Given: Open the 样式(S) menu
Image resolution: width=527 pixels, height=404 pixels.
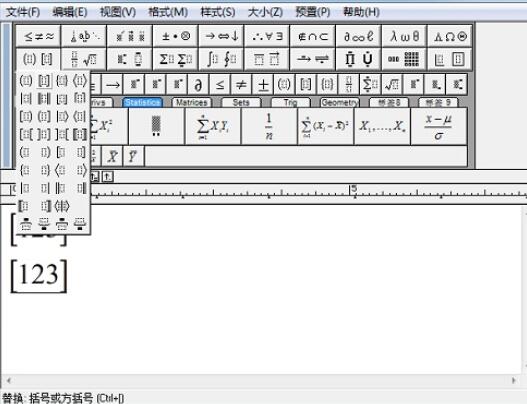Looking at the screenshot, I should [x=218, y=12].
